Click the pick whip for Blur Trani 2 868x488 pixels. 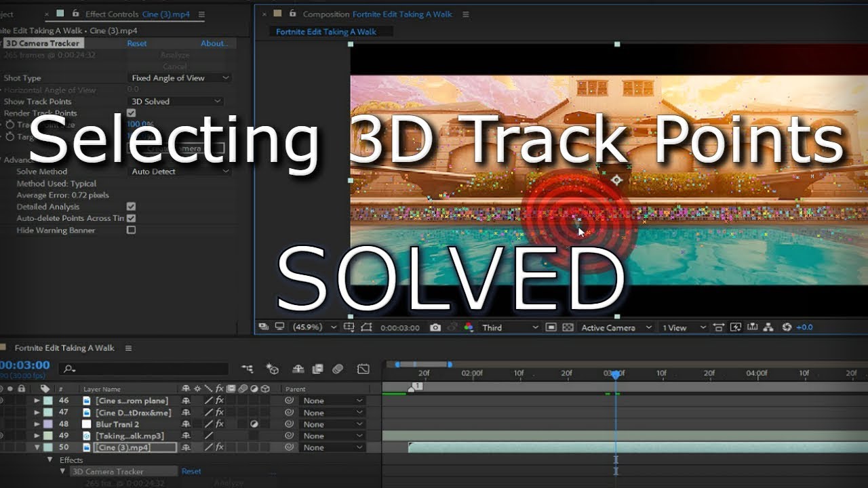coord(290,424)
